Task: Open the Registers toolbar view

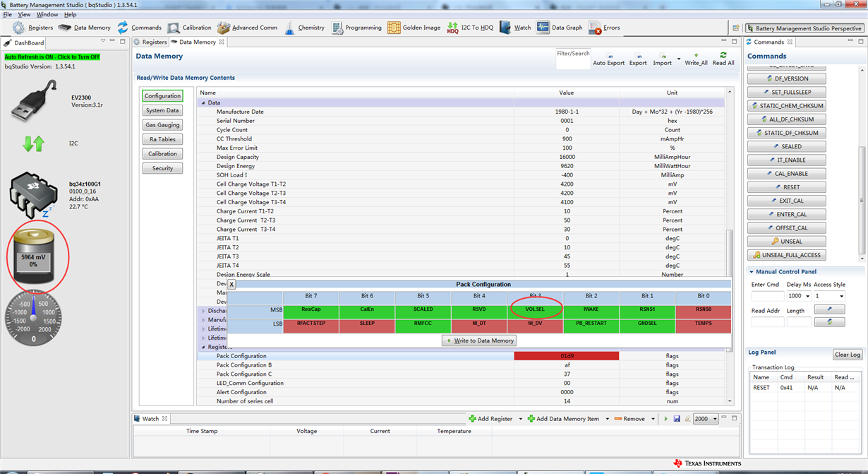Action: tap(32, 28)
